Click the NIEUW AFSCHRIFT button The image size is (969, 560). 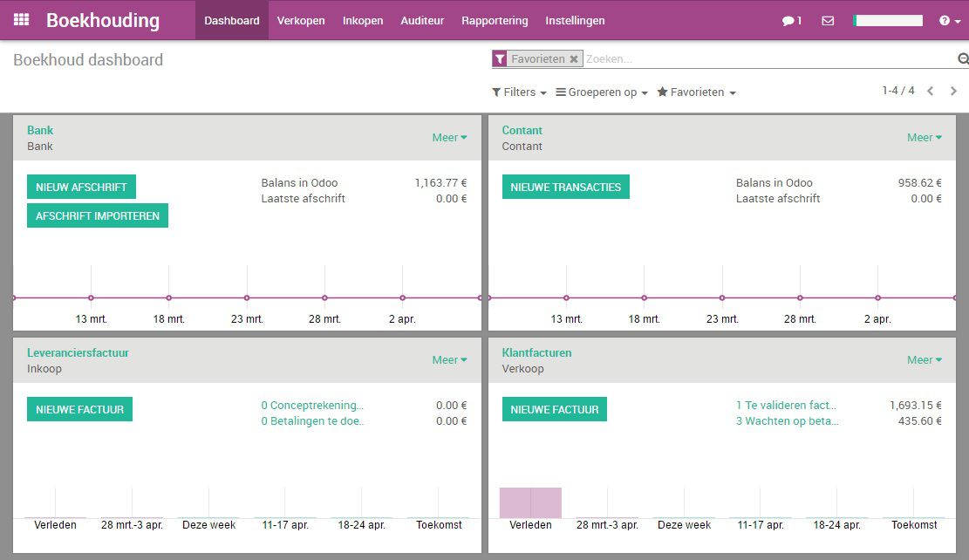pos(81,187)
